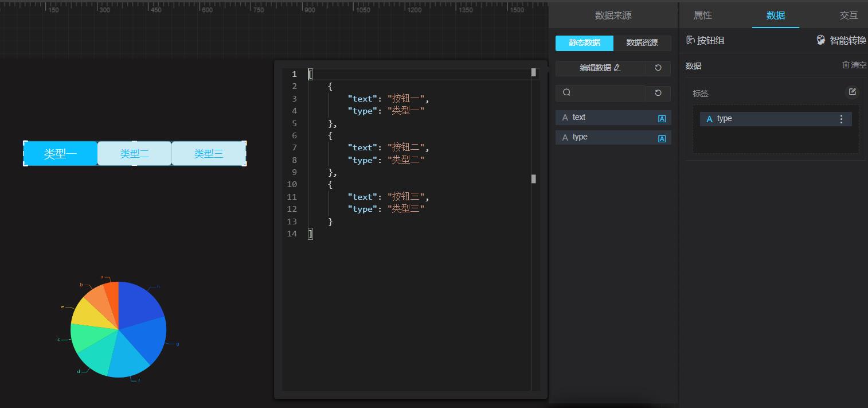Click the blue field-type icon in the text row
Screen dimensions: 868x408
[662, 119]
